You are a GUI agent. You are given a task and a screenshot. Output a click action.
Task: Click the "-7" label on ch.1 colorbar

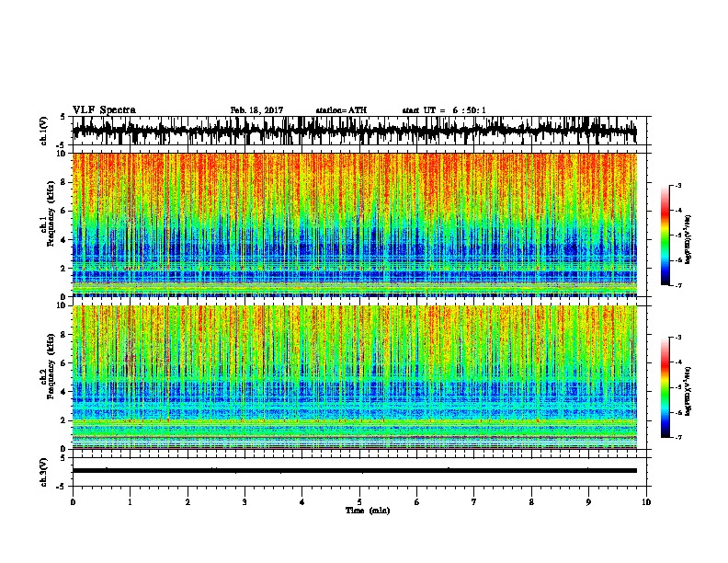point(678,285)
